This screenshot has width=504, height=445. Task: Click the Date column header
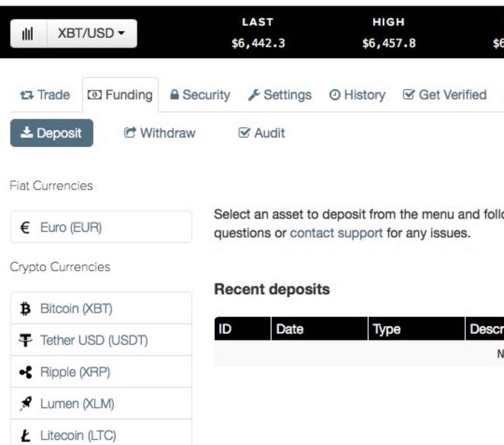[320, 329]
